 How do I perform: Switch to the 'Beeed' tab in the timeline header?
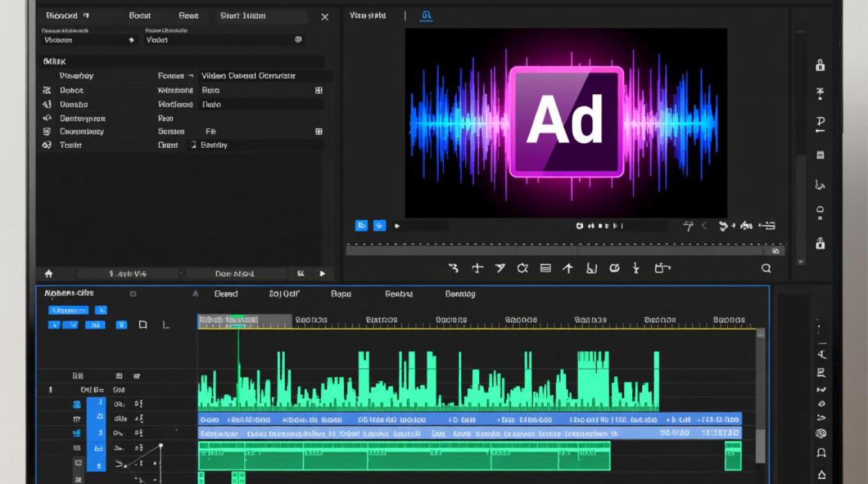pos(226,294)
